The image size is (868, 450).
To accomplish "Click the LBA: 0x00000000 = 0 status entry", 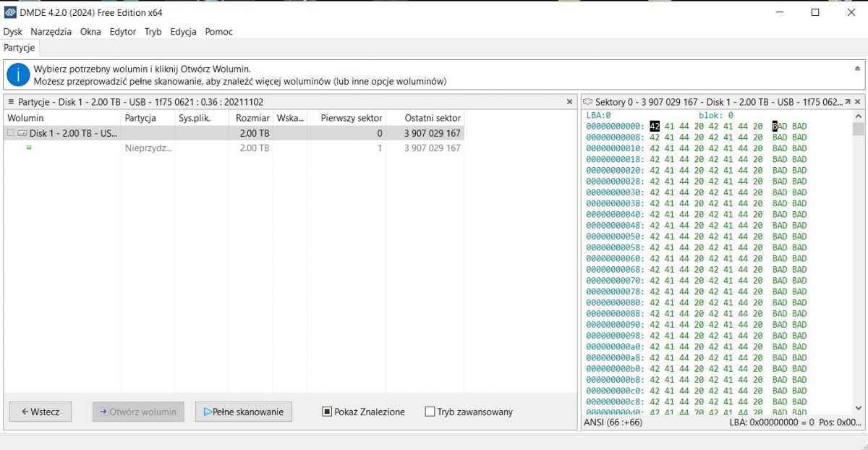I will (772, 422).
